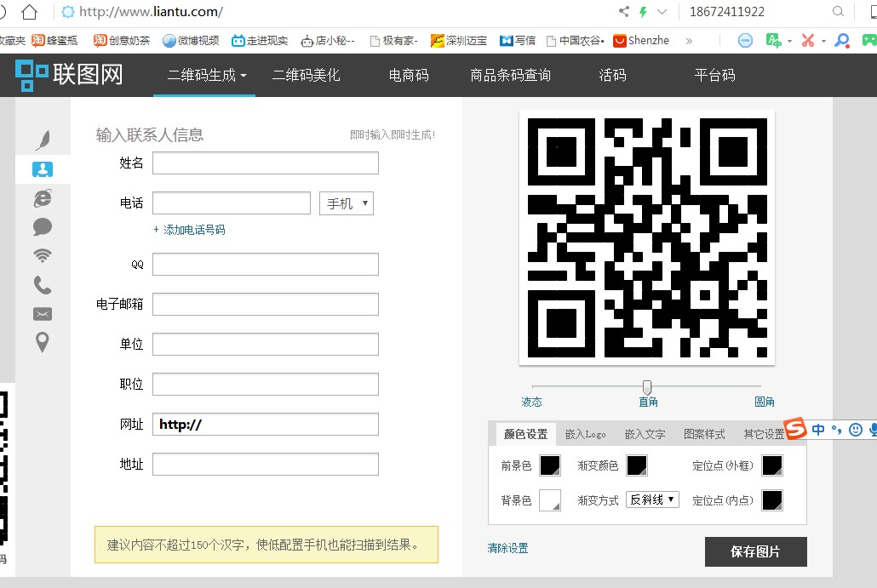Screen dimensions: 877x588
Task: Open the URL browser icon in sidebar
Action: [x=43, y=197]
